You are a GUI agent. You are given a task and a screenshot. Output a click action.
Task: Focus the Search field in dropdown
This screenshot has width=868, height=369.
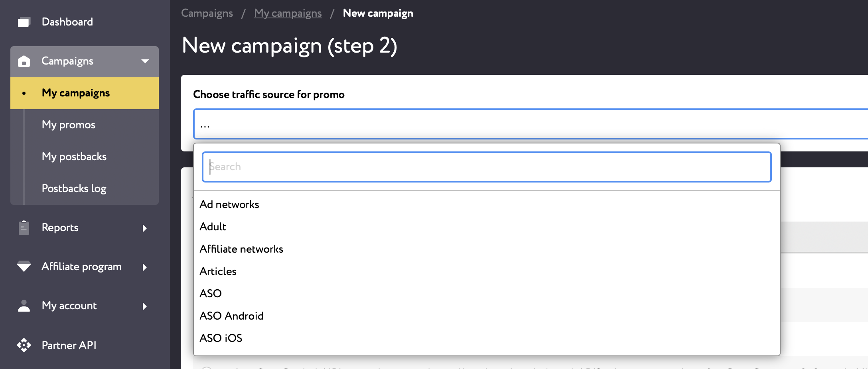487,167
